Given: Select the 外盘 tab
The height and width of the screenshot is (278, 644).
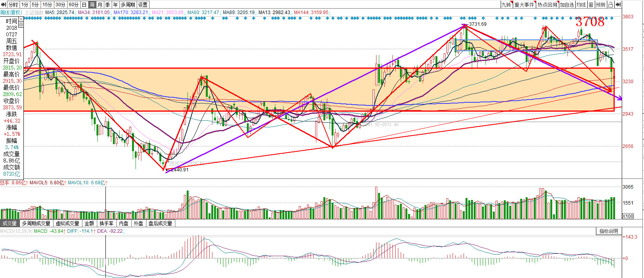Looking at the screenshot, I should pyautogui.click(x=138, y=223).
